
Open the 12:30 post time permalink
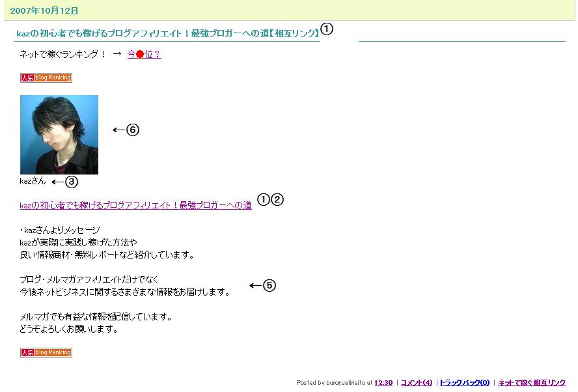[x=383, y=383]
